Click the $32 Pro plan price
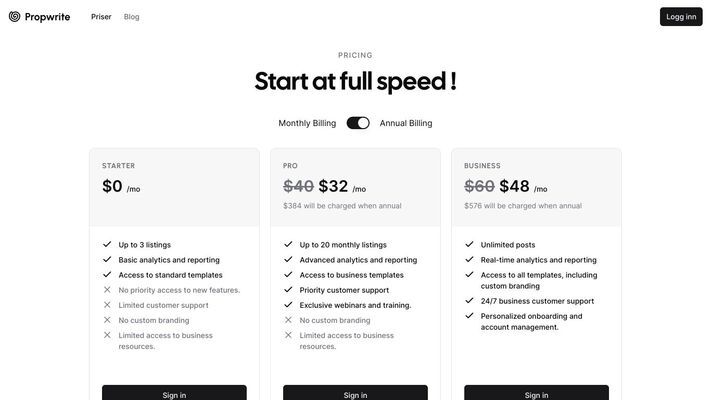The width and height of the screenshot is (711, 400). click(333, 186)
